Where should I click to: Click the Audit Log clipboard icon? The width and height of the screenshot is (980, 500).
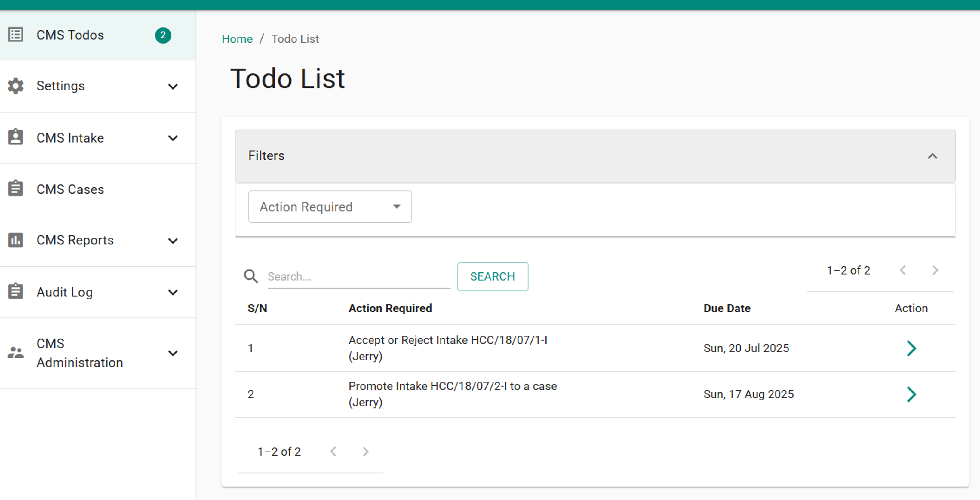coord(16,292)
